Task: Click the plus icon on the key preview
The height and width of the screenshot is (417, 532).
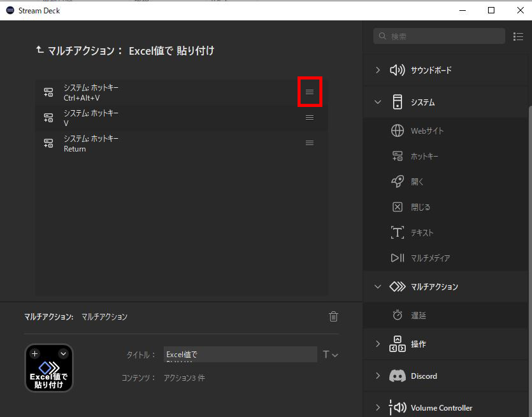Action: pos(34,353)
